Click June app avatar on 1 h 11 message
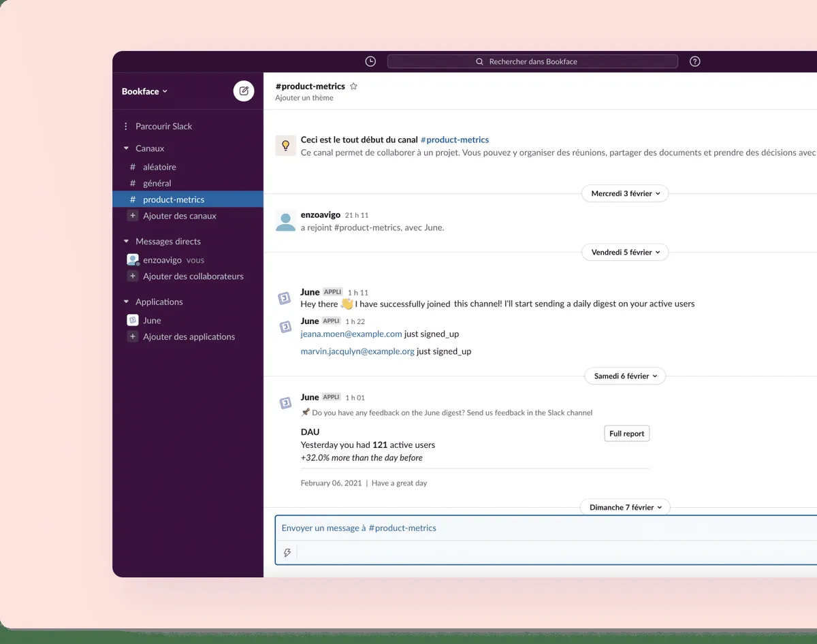 (x=285, y=298)
